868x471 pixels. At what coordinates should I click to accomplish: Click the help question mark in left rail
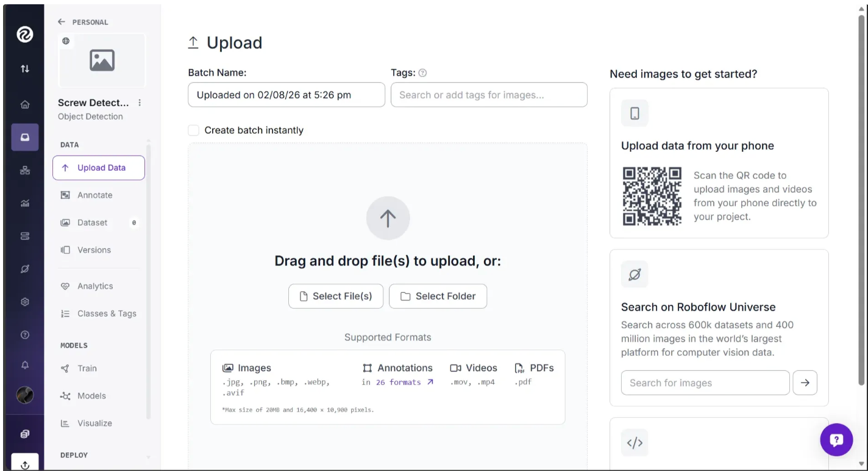pyautogui.click(x=25, y=334)
